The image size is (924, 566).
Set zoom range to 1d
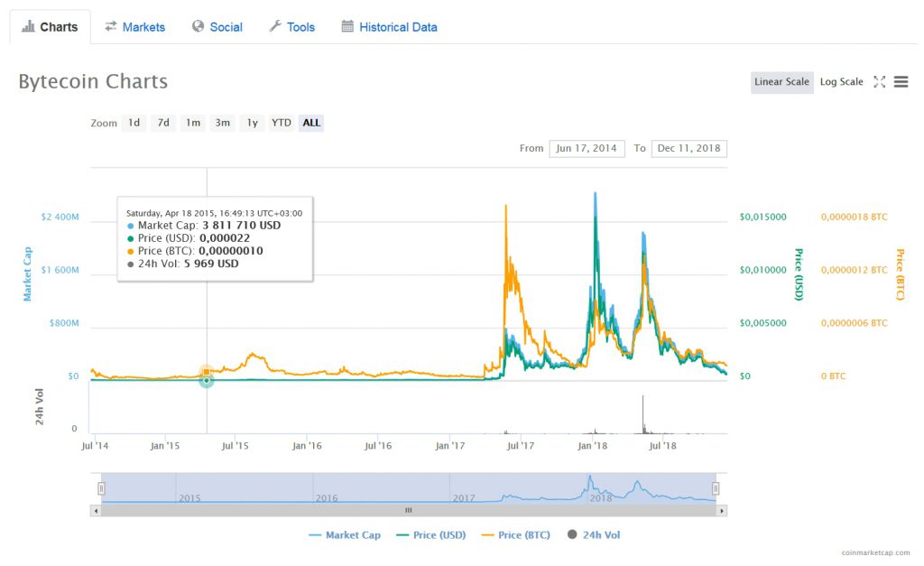pos(134,123)
